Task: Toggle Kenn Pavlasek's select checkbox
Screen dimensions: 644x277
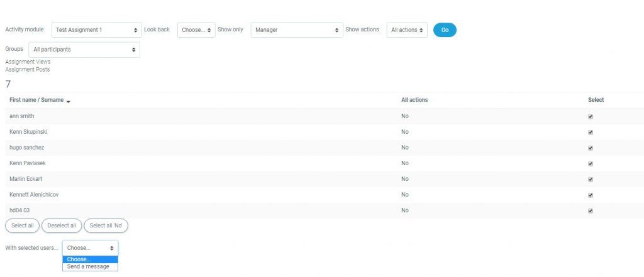Action: 591,163
